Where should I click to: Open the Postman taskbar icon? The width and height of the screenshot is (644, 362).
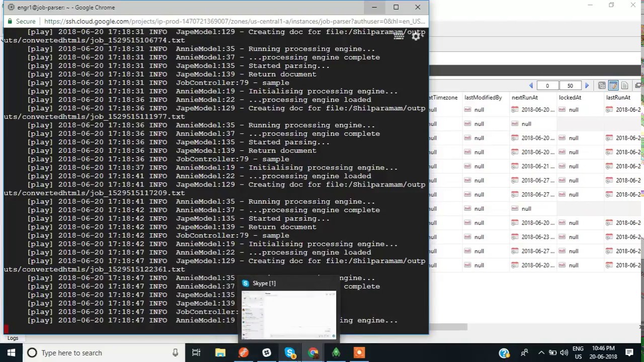244,352
